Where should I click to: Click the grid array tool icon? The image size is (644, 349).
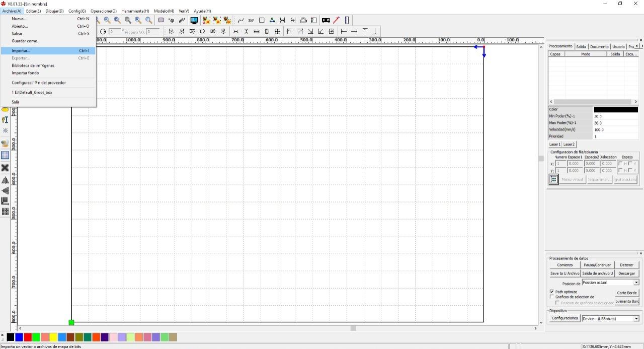pyautogui.click(x=5, y=155)
